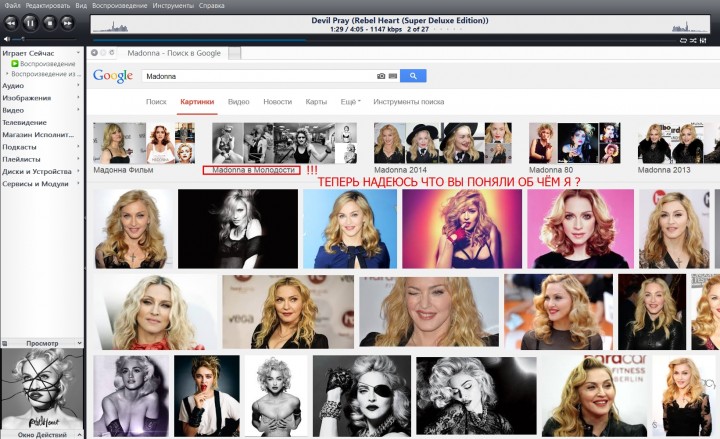Go forward in the embedded browser

tap(103, 53)
